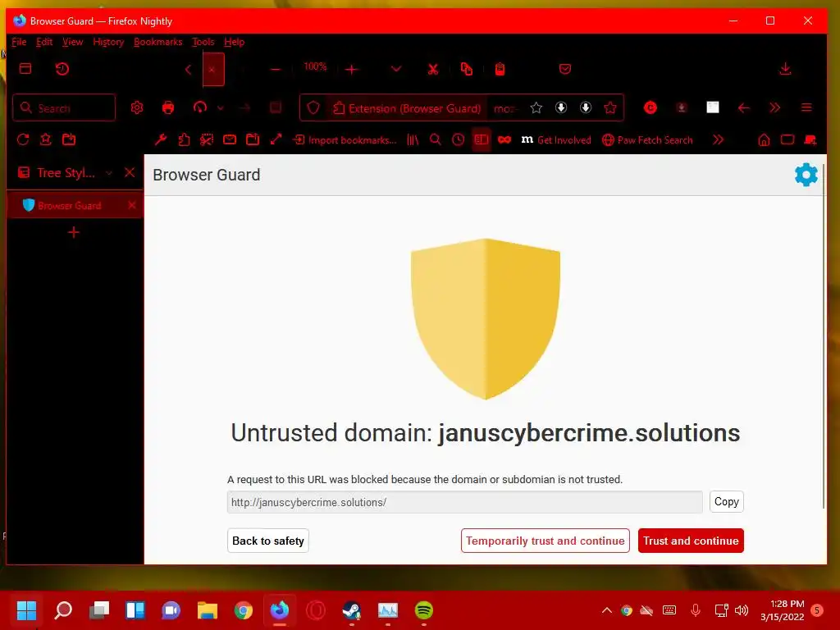Click the Trust and continue button
Image resolution: width=840 pixels, height=630 pixels.
(x=691, y=541)
